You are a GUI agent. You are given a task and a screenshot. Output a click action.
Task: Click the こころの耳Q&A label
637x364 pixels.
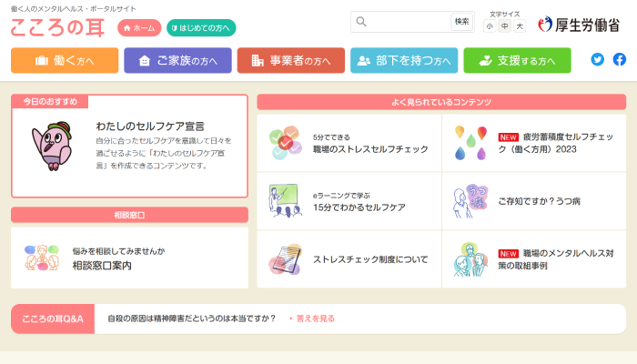(53, 318)
